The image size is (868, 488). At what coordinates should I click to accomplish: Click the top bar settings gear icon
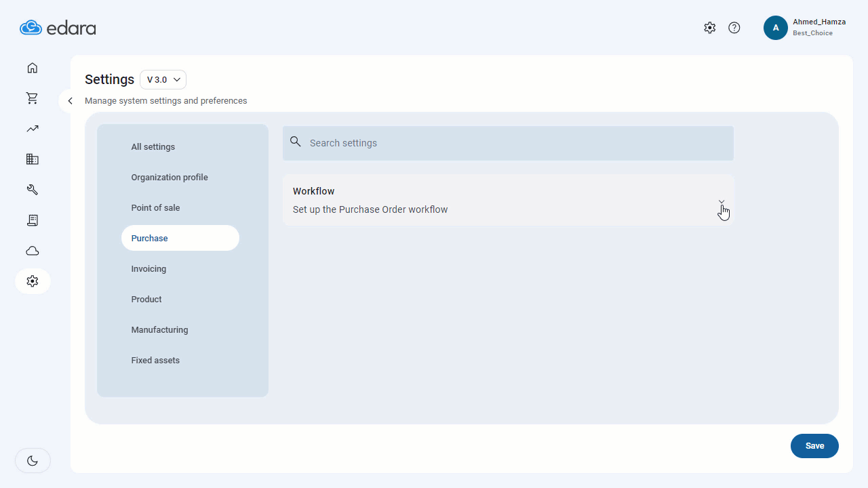[x=710, y=28]
